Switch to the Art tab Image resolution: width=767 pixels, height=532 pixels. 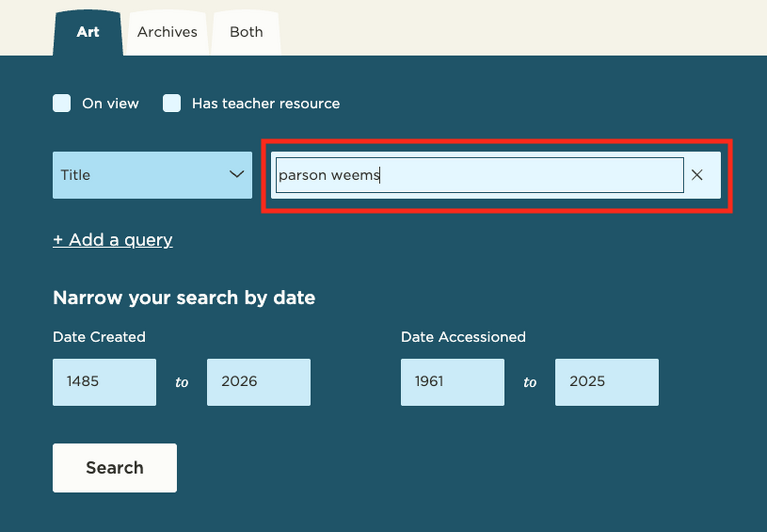88,32
